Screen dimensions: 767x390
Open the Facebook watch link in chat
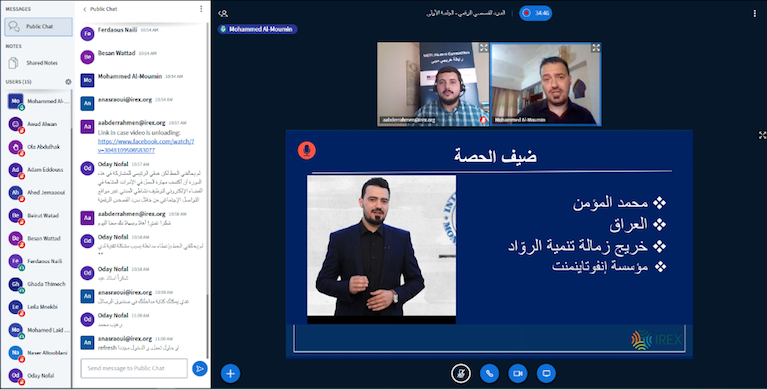point(146,146)
